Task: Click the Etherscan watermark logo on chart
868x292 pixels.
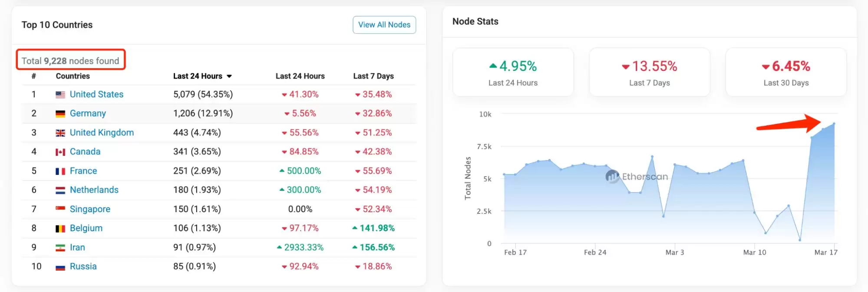Action: click(x=613, y=176)
